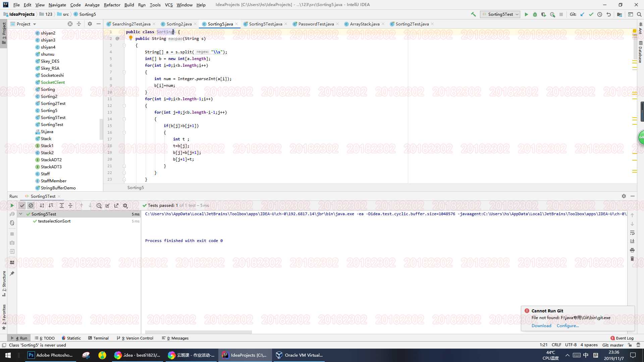The image size is (644, 362).
Task: Open the Event Log
Action: point(622,338)
